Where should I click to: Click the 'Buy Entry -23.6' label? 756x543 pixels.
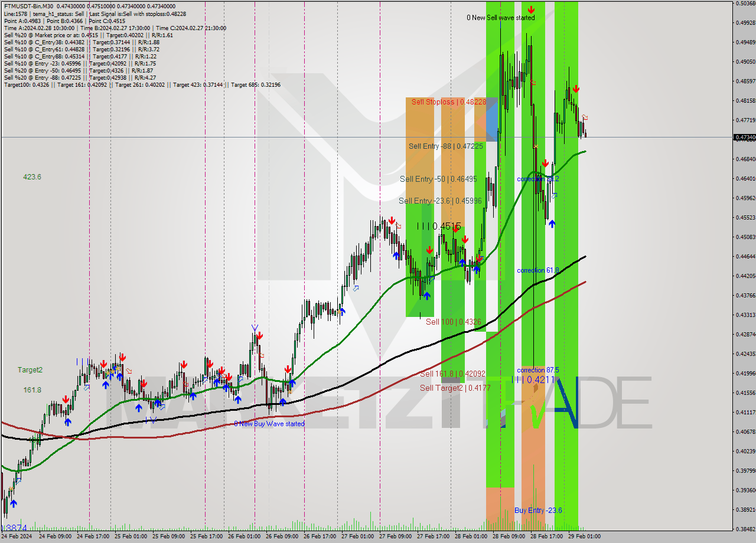538,511
